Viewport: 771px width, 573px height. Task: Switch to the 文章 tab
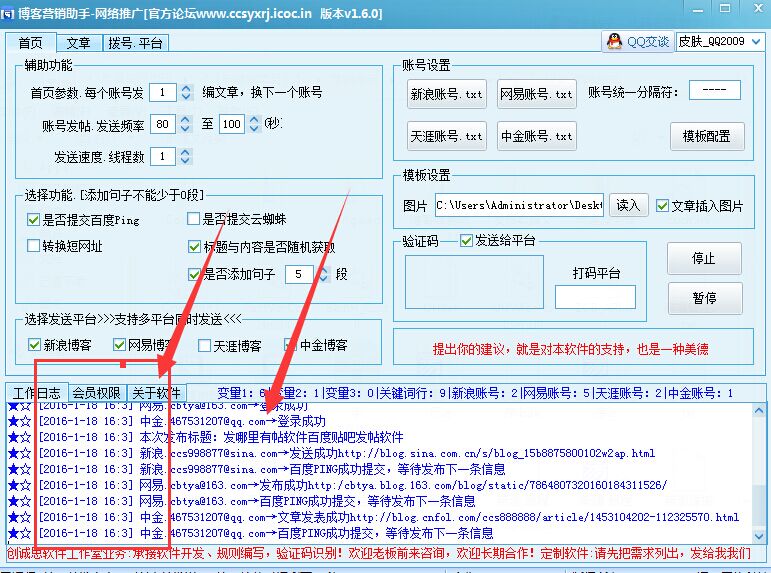point(79,43)
